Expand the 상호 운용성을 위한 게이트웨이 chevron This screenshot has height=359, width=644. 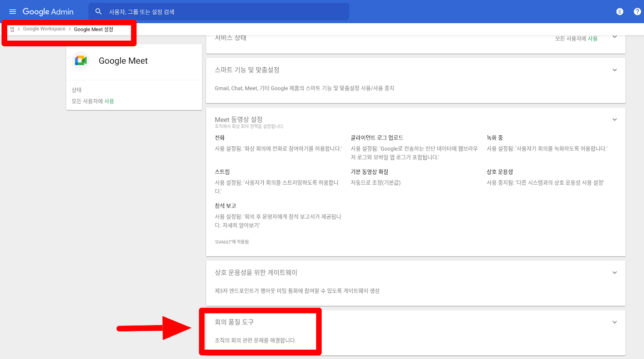(x=615, y=273)
